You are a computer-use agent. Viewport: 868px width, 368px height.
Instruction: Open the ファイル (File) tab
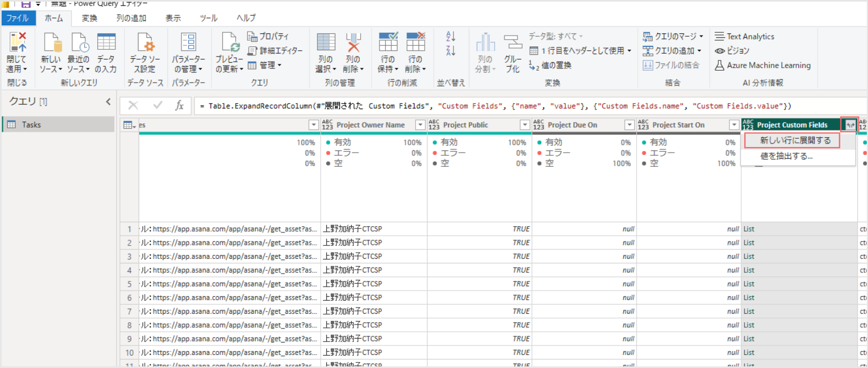click(18, 18)
